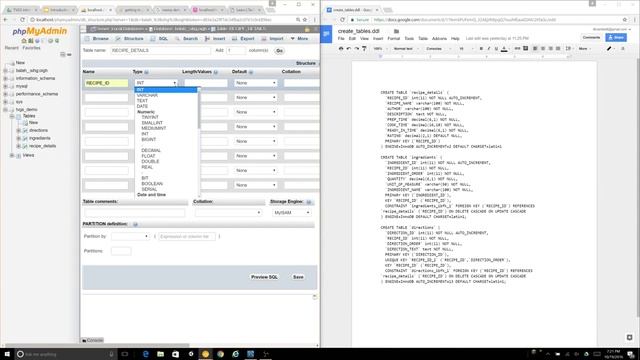Toggle Italic formatting in Google Docs
The height and width of the screenshot is (360, 640).
coord(489,49)
